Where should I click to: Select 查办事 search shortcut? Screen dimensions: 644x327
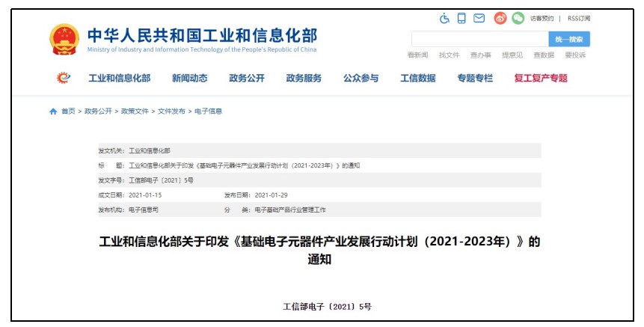click(x=480, y=55)
